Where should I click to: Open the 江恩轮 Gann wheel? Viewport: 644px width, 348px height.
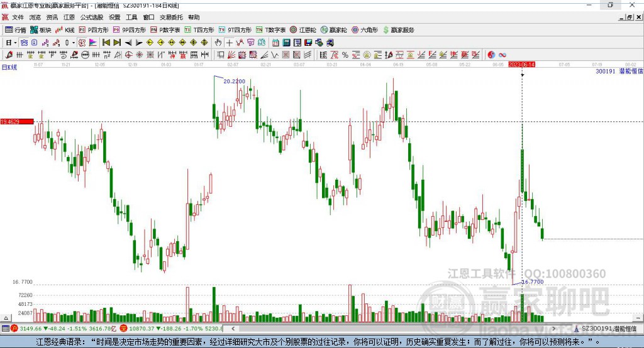coord(303,30)
